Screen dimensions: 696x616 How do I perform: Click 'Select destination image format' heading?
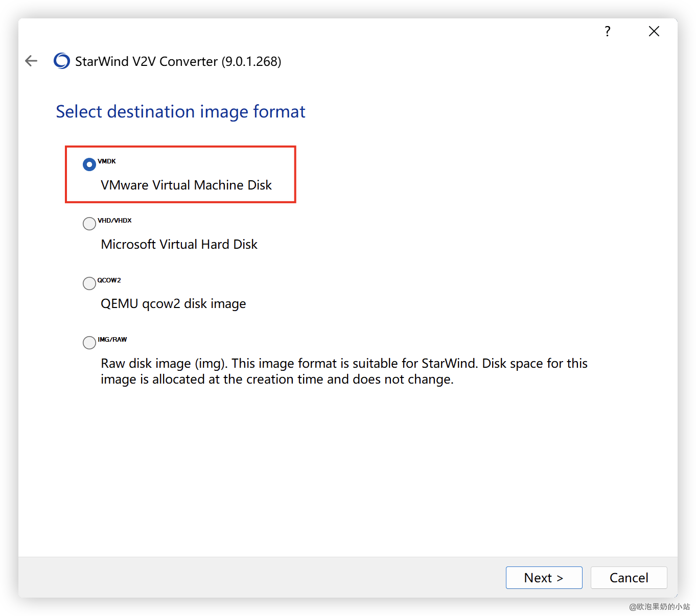180,111
